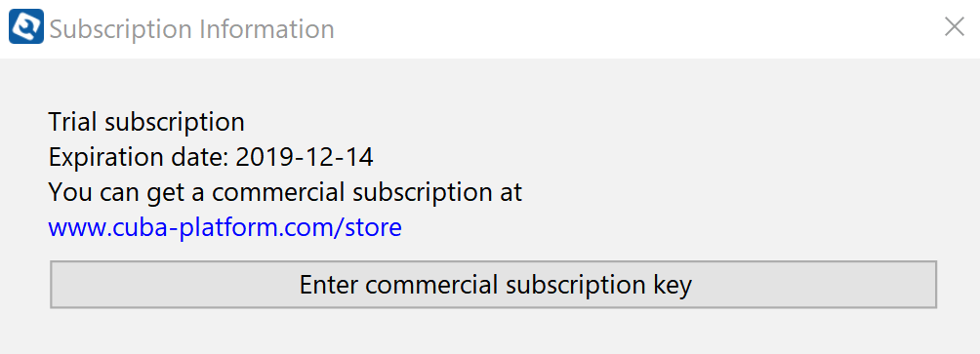Visit the CUBA Platform store hyperlink
The height and width of the screenshot is (354, 980).
225,228
